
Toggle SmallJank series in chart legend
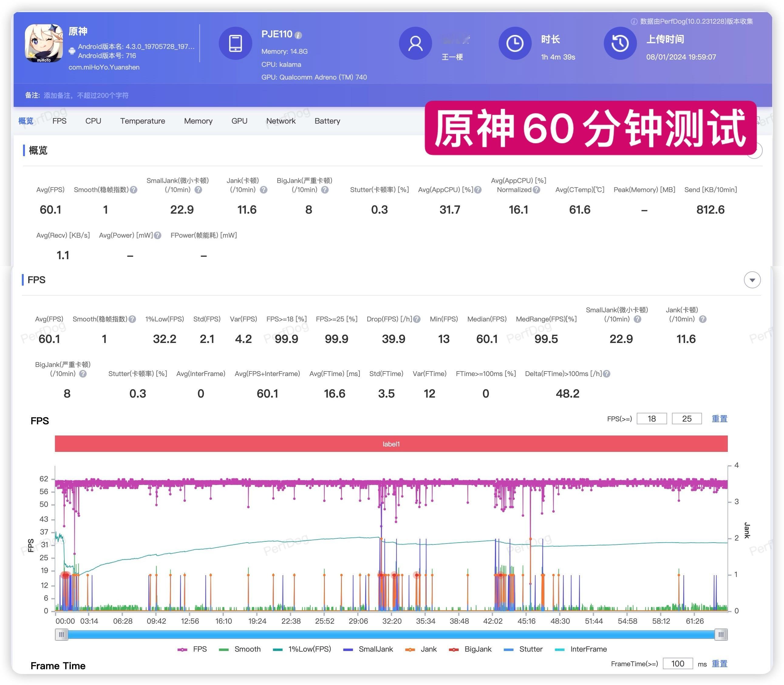coord(368,649)
